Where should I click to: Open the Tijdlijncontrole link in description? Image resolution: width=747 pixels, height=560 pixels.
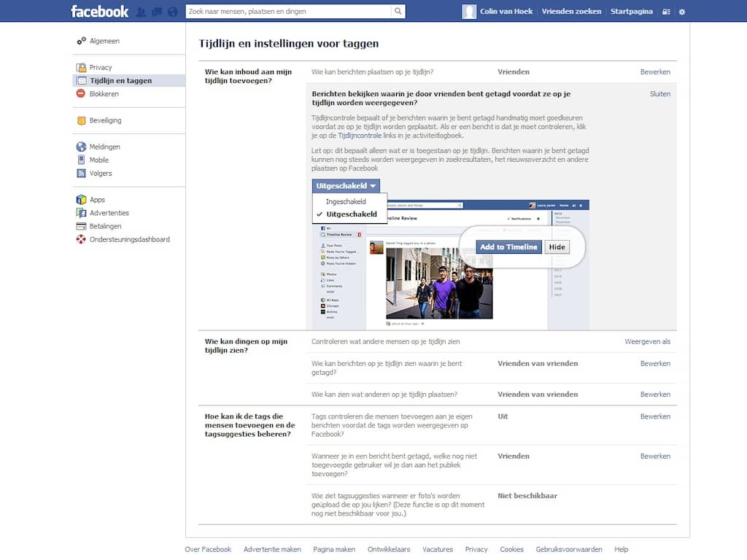click(360, 135)
